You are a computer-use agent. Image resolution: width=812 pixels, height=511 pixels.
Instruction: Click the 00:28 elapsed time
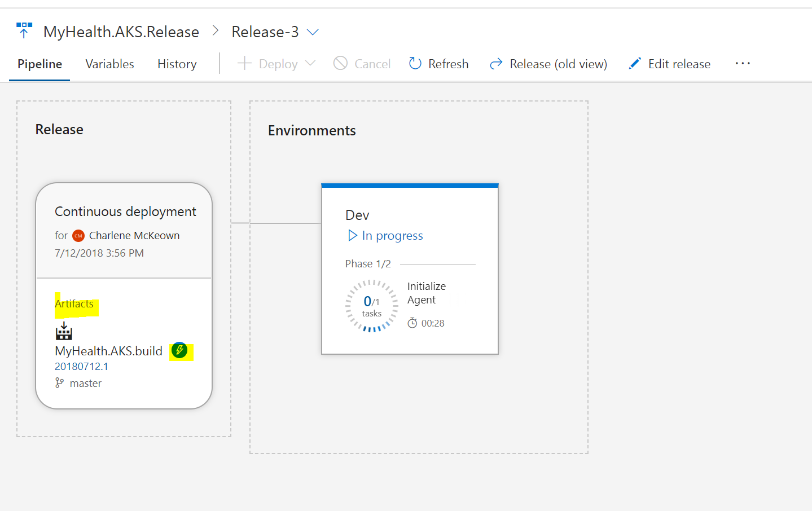[433, 323]
